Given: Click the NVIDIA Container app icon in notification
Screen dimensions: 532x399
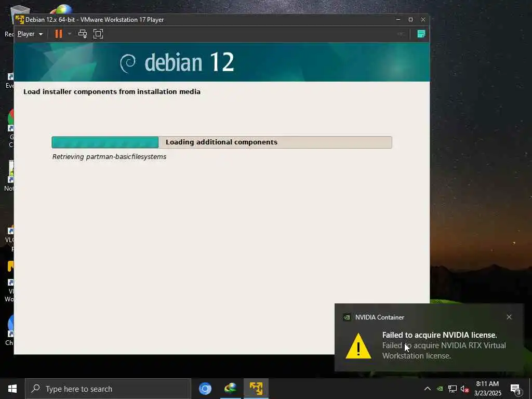Looking at the screenshot, I should coord(347,317).
